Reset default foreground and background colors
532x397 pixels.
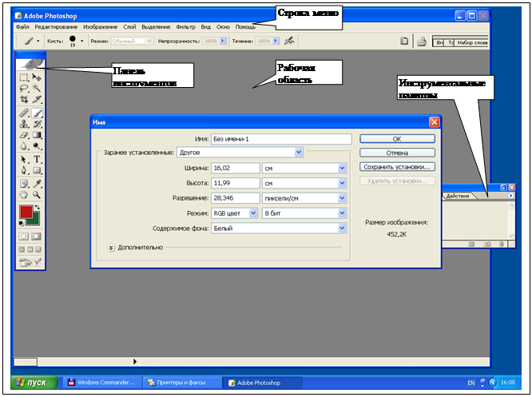coord(21,224)
